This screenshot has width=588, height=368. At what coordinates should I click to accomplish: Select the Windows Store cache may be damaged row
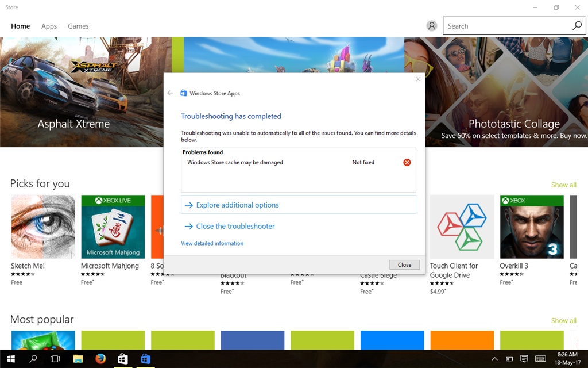click(299, 162)
